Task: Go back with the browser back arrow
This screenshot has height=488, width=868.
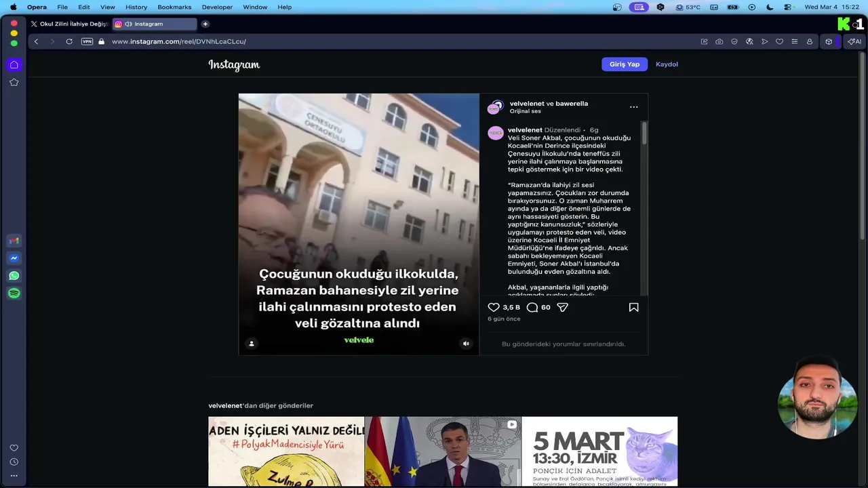Action: coord(36,41)
